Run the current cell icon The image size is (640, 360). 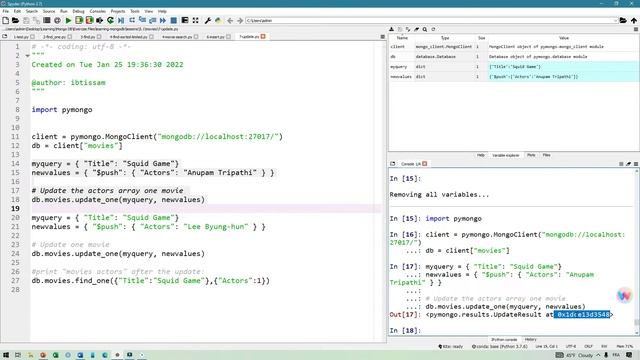(79, 20)
